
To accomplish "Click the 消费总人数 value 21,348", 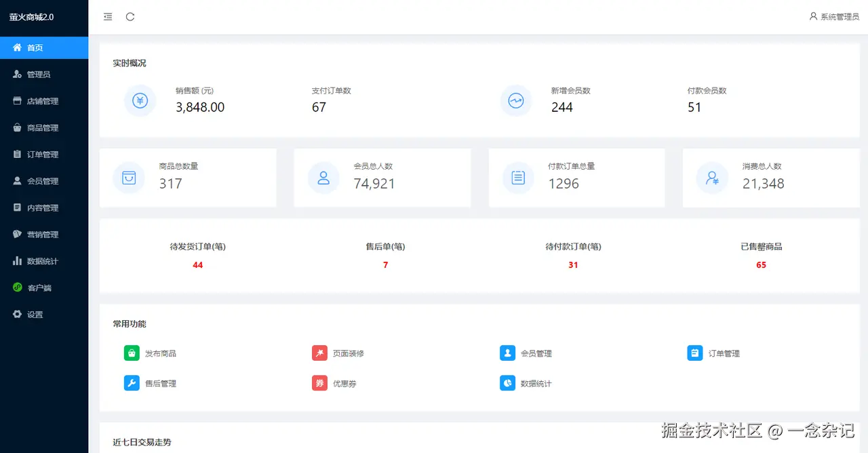I will coord(764,184).
